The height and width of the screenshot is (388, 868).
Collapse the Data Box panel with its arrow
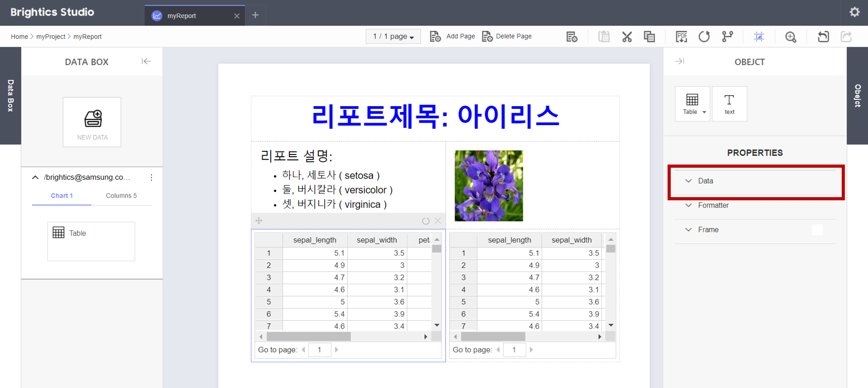tap(146, 62)
